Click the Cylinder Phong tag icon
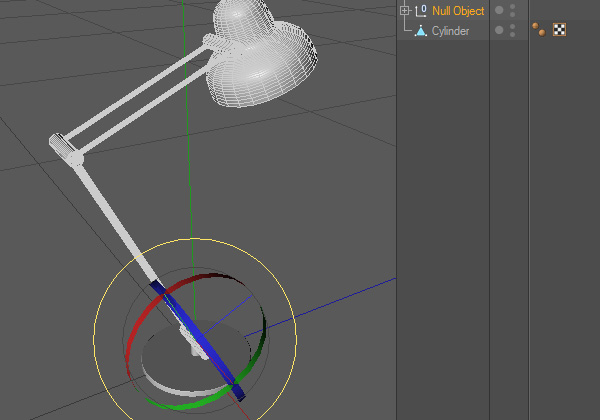This screenshot has height=420, width=600. (539, 29)
